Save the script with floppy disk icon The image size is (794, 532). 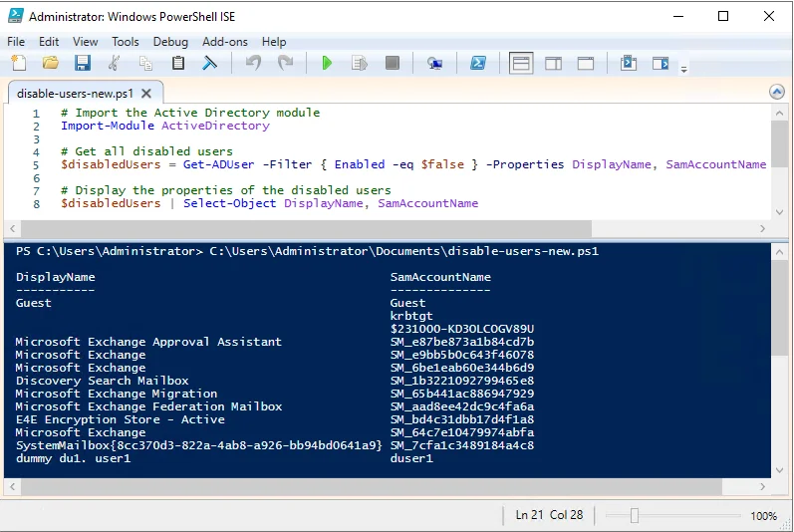point(82,64)
